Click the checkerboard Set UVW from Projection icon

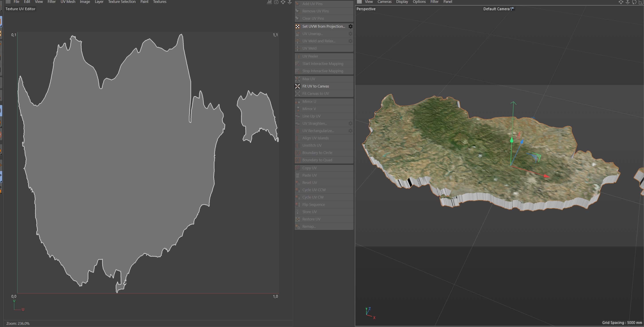point(298,27)
